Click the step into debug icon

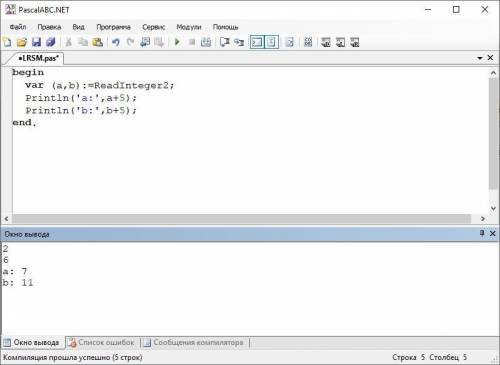click(239, 42)
